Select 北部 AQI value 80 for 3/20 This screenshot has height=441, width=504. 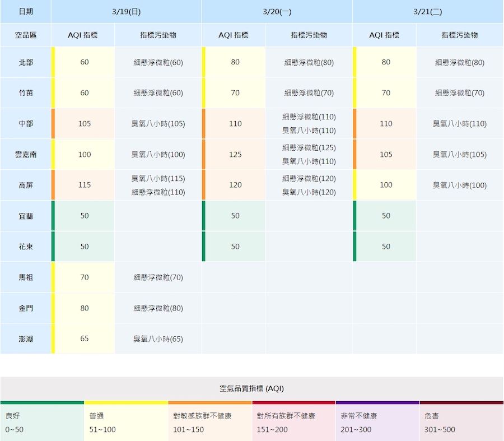click(235, 62)
